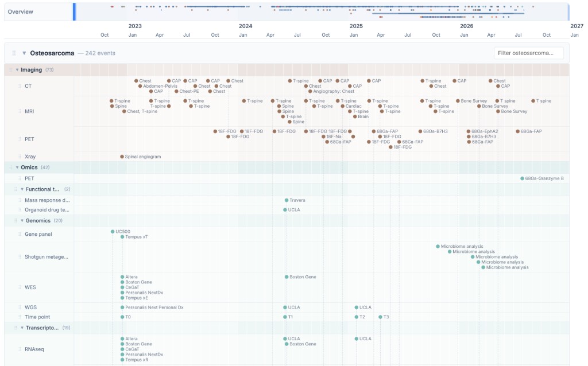Click the 2026 year label on axis

[466, 26]
